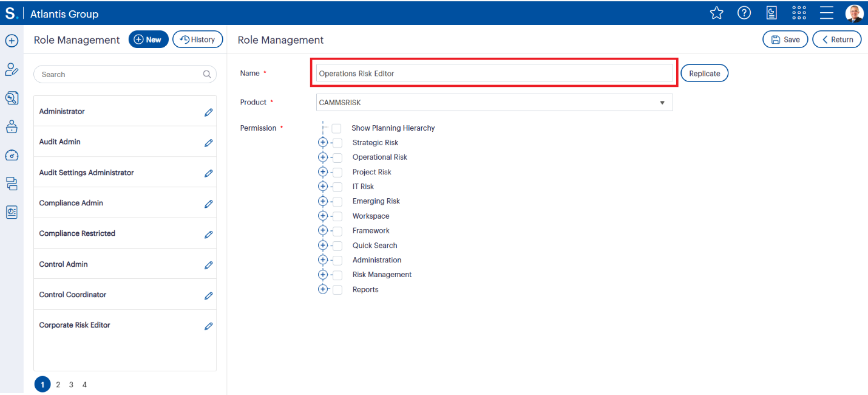Click the role Search box

[x=124, y=74]
